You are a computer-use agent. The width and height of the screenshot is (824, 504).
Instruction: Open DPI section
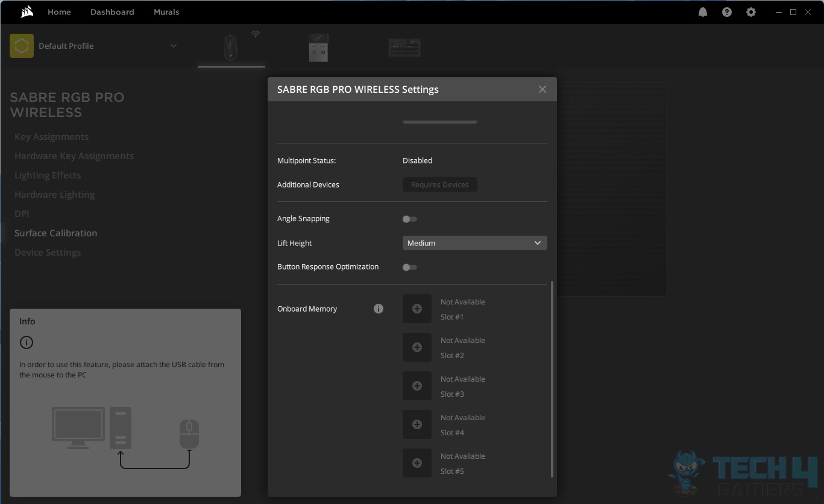pyautogui.click(x=22, y=214)
